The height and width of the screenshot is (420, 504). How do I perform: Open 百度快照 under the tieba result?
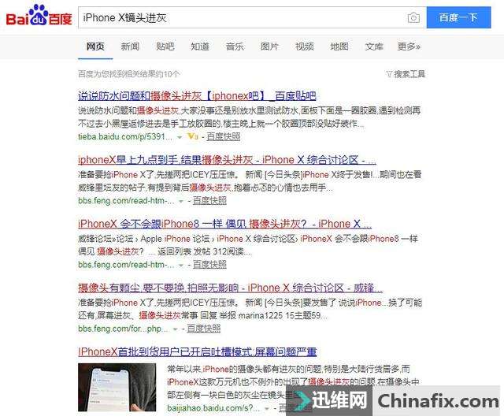tap(224, 136)
